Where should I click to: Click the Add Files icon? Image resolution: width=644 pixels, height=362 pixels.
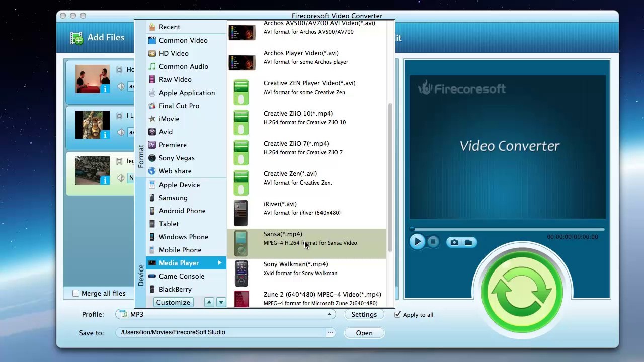pyautogui.click(x=76, y=38)
